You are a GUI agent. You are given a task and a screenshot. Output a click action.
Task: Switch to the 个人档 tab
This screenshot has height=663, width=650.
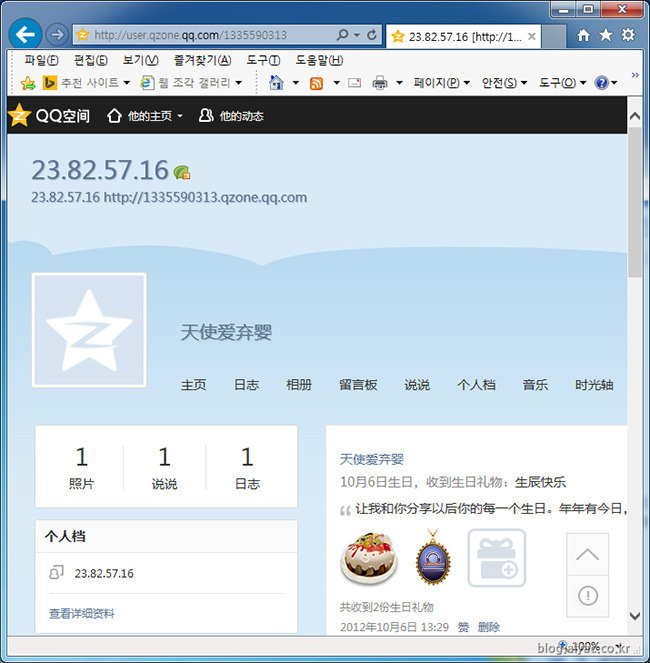pos(476,385)
